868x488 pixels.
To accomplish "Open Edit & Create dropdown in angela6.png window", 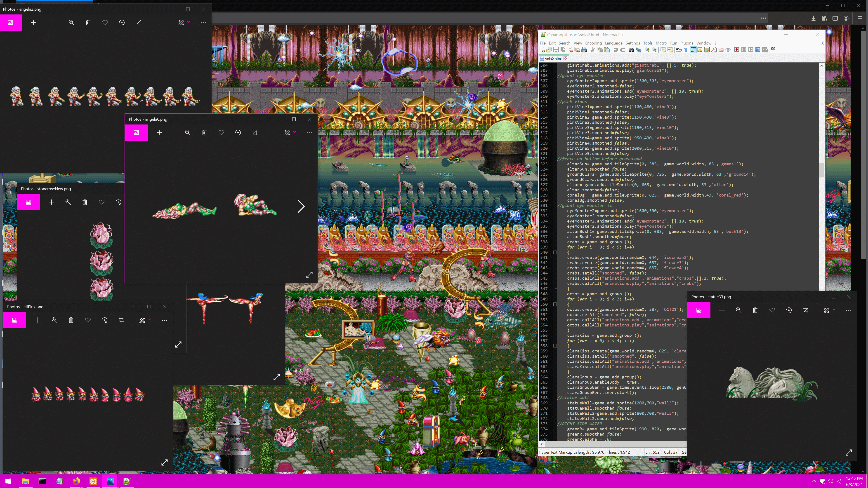I will pyautogui.click(x=290, y=133).
